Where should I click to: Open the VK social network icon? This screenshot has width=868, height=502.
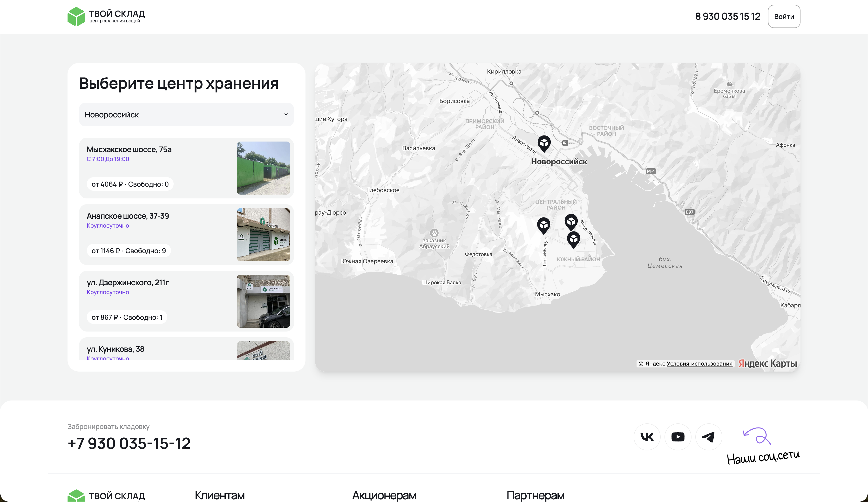pyautogui.click(x=647, y=436)
